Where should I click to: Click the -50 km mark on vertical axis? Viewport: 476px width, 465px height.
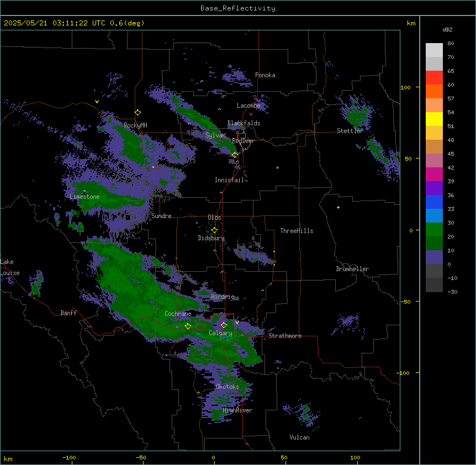(x=405, y=302)
